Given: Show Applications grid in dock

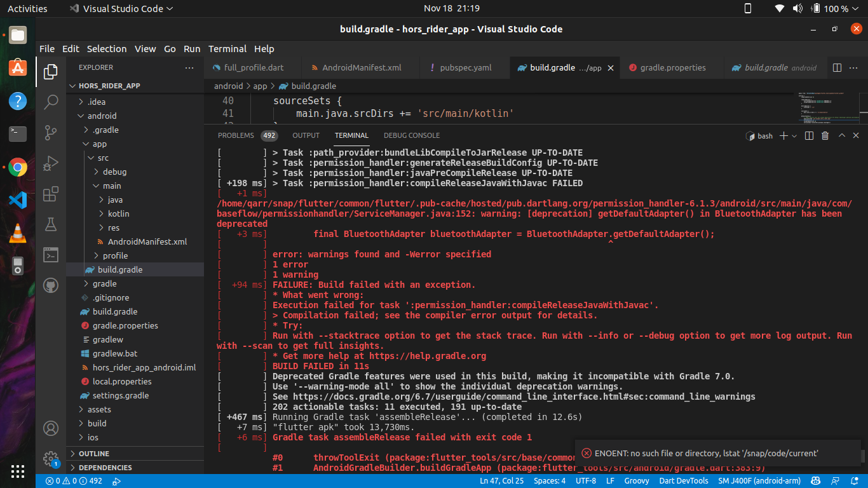Looking at the screenshot, I should [18, 471].
